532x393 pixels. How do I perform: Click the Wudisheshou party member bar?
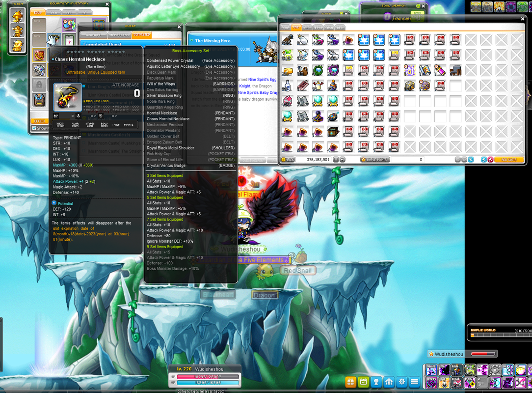pos(462,354)
